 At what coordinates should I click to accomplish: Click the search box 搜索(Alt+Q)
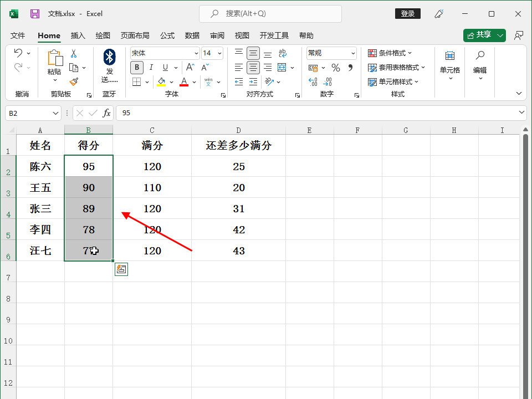[x=270, y=13]
